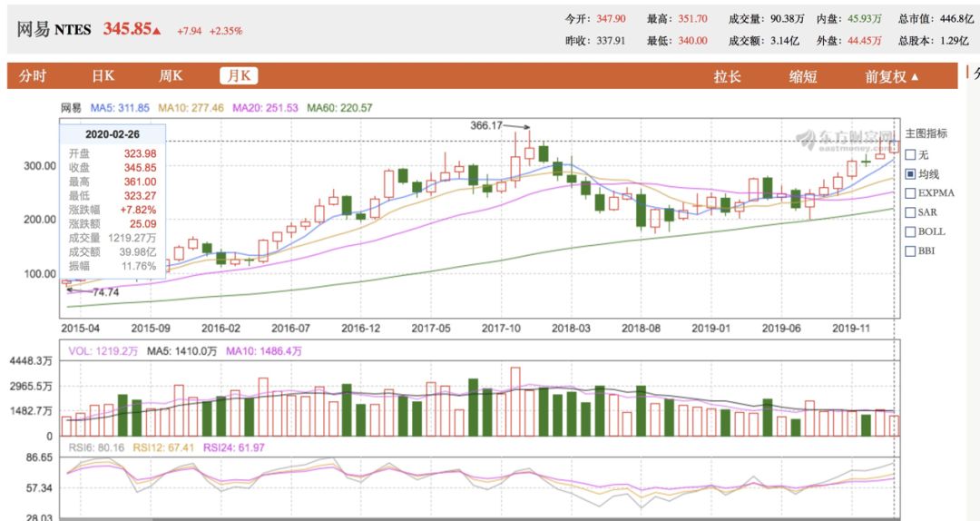The height and width of the screenshot is (521, 980).
Task: Click the 外盘 44.45万 value
Action: [865, 41]
